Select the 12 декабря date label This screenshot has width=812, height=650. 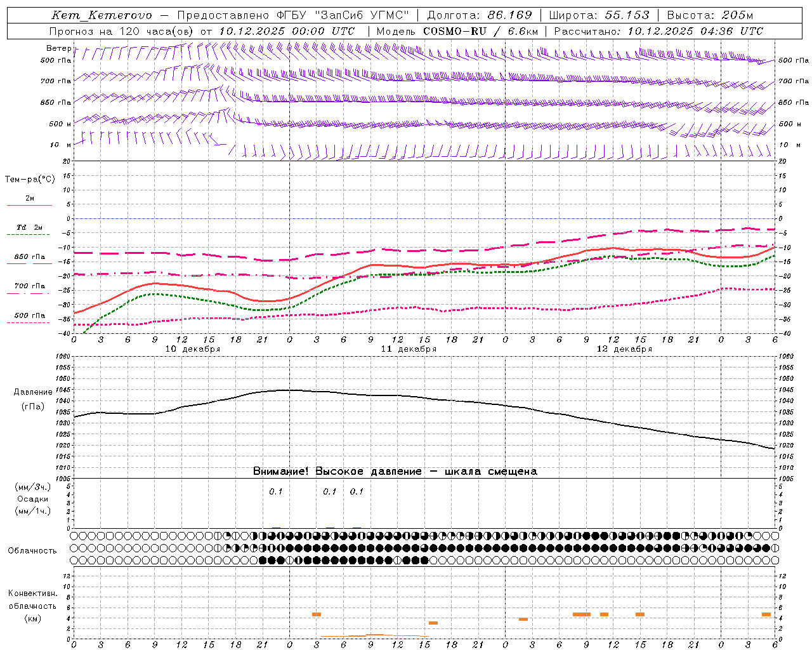tap(624, 349)
